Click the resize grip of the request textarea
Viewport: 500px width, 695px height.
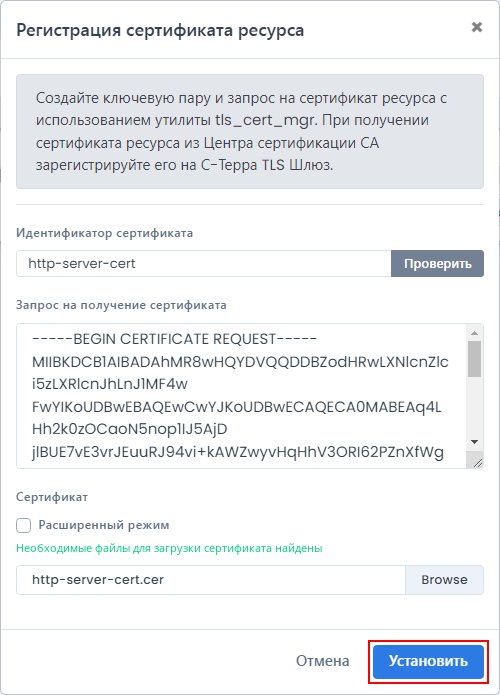click(477, 463)
